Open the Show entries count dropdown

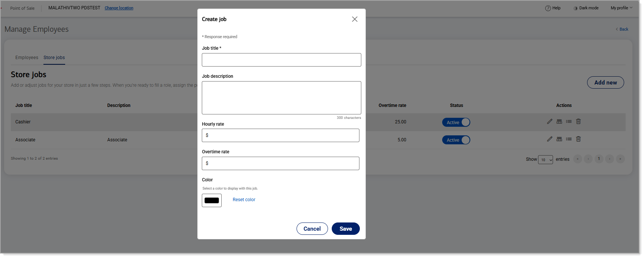[546, 160]
